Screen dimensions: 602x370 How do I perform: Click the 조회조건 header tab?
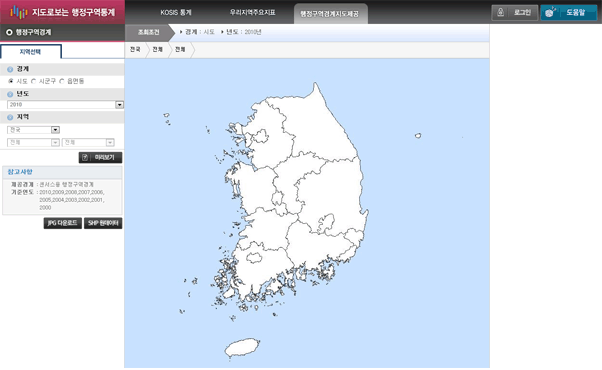(x=149, y=33)
